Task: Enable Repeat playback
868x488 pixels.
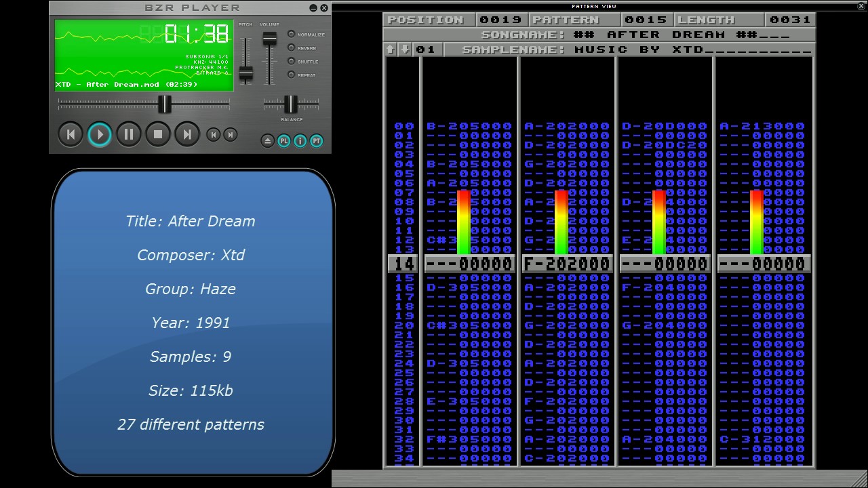Action: pos(292,75)
